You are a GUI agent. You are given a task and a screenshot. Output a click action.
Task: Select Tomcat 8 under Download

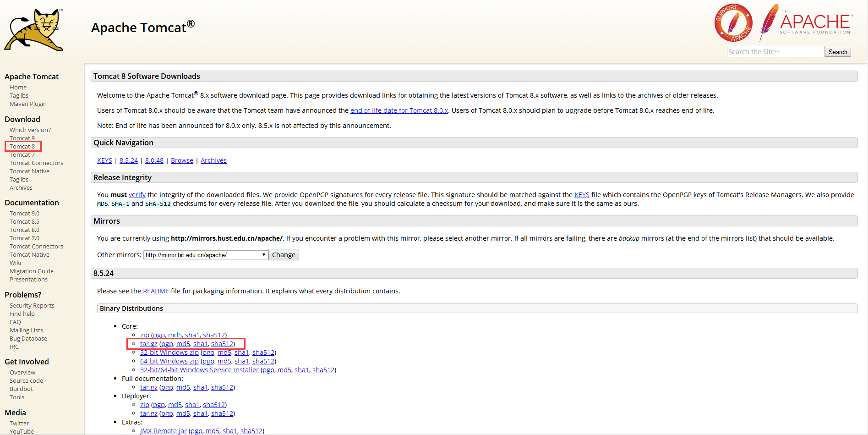[22, 147]
